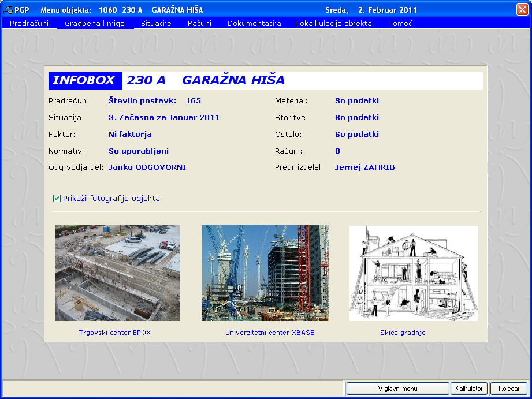Open the Predračuni menu
The width and height of the screenshot is (532, 399).
pos(29,24)
